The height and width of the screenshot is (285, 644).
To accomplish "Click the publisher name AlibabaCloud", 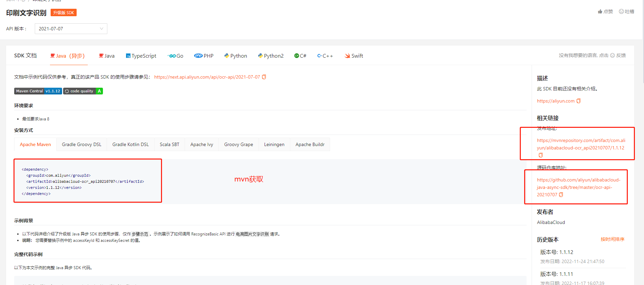I will (x=551, y=222).
